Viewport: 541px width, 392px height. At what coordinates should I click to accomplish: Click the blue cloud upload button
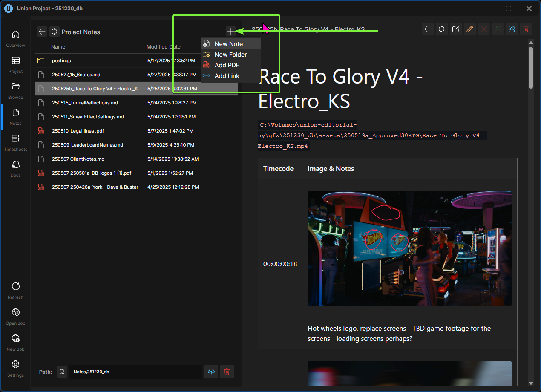click(x=211, y=372)
